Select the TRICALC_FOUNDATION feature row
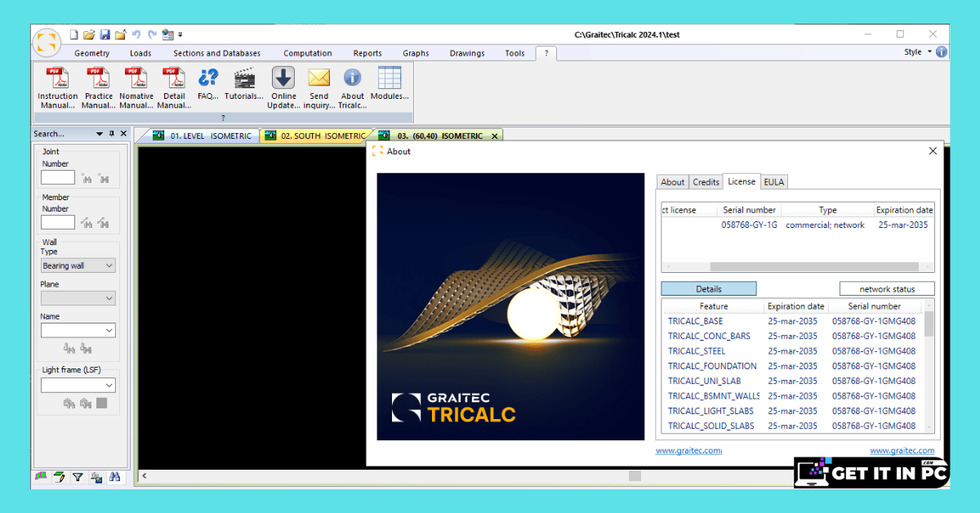 [x=792, y=366]
